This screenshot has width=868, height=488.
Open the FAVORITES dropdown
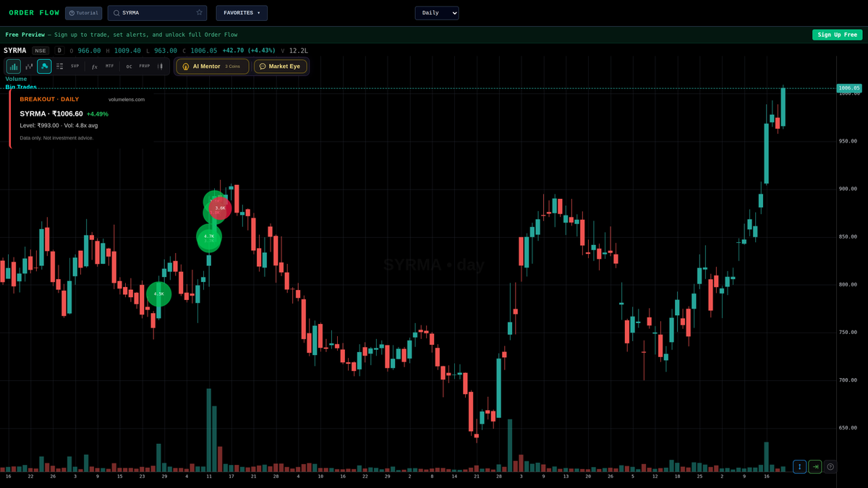tap(241, 12)
